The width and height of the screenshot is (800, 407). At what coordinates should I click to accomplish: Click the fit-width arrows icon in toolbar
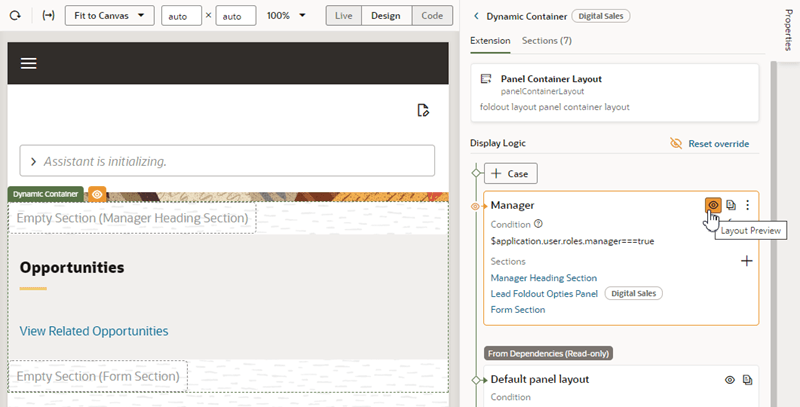pyautogui.click(x=48, y=16)
